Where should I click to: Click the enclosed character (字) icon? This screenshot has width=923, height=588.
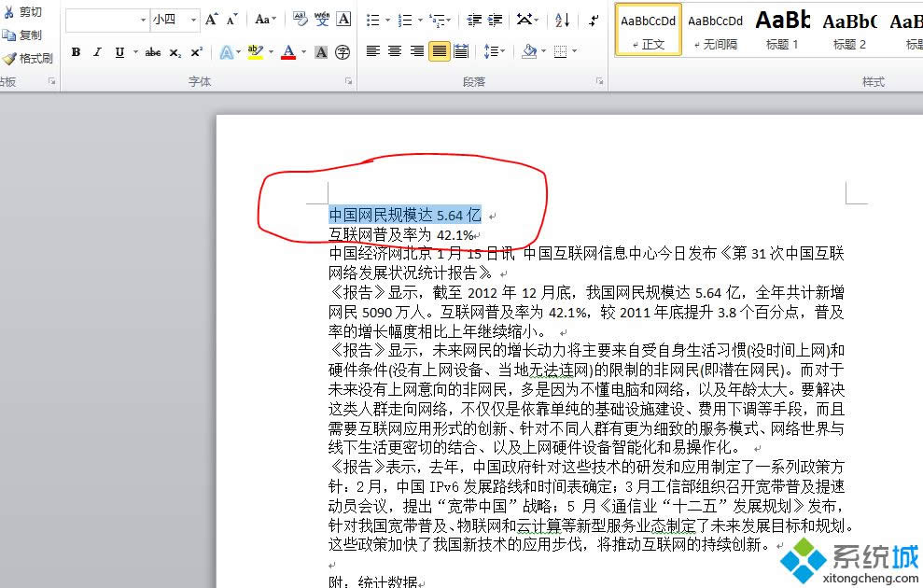tap(343, 52)
